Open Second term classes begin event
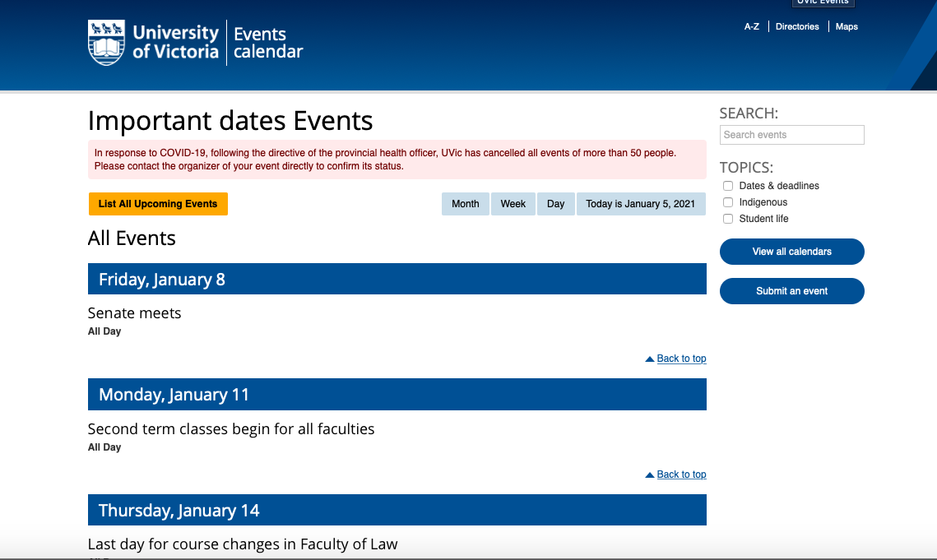 pos(231,429)
